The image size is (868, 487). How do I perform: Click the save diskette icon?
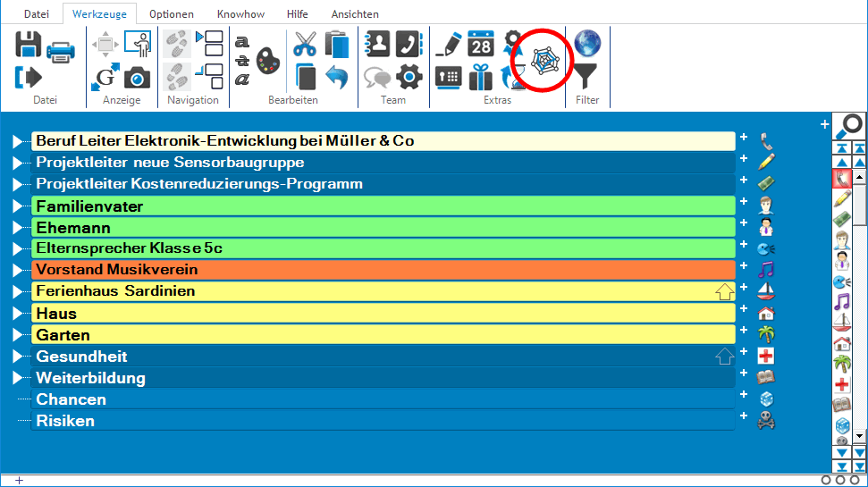[29, 44]
